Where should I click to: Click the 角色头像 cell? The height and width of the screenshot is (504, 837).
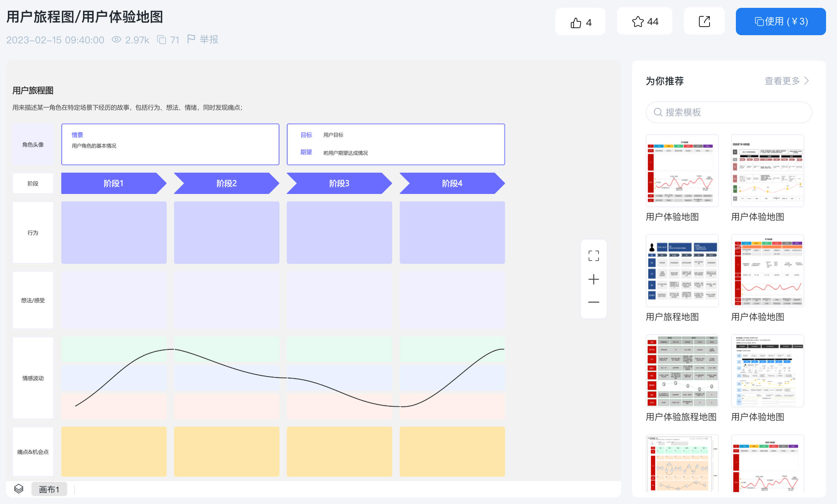(x=33, y=144)
